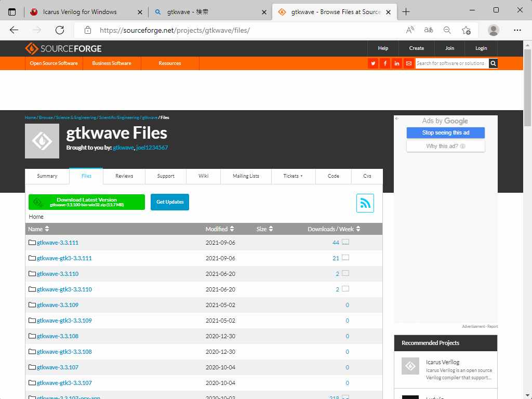Image resolution: width=532 pixels, height=399 pixels.
Task: Close the gtkwave search tab
Action: click(264, 12)
